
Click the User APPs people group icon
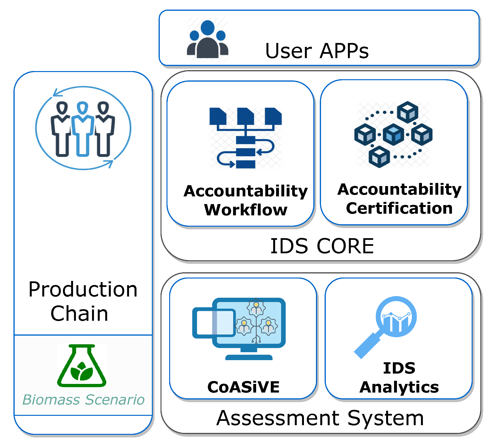click(x=208, y=39)
